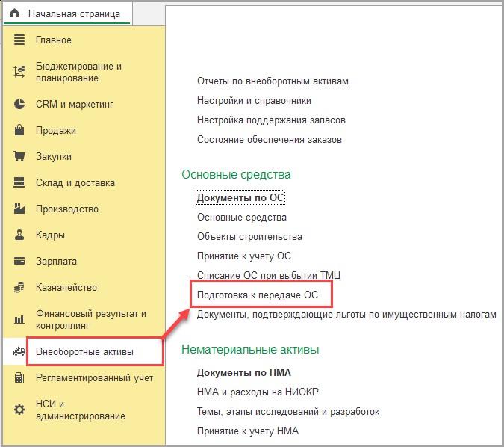The image size is (504, 447).
Task: Open Списание ОС при выбытии ТМЦ
Action: click(269, 276)
